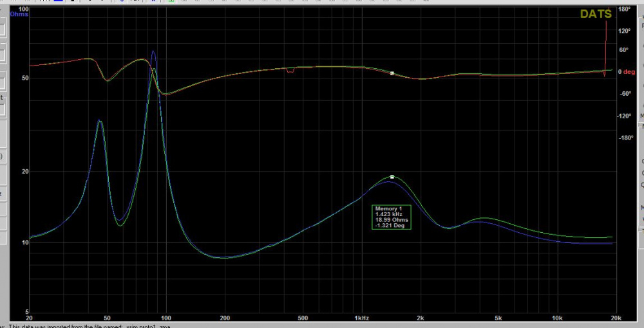Click the 200 frequency axis label

(225, 318)
